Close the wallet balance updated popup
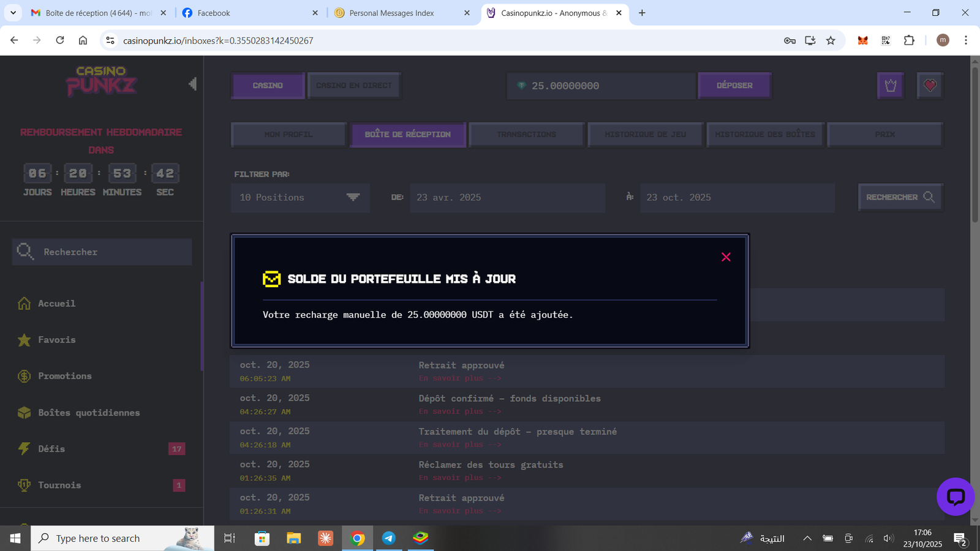Viewport: 980px width, 551px height. 726,257
